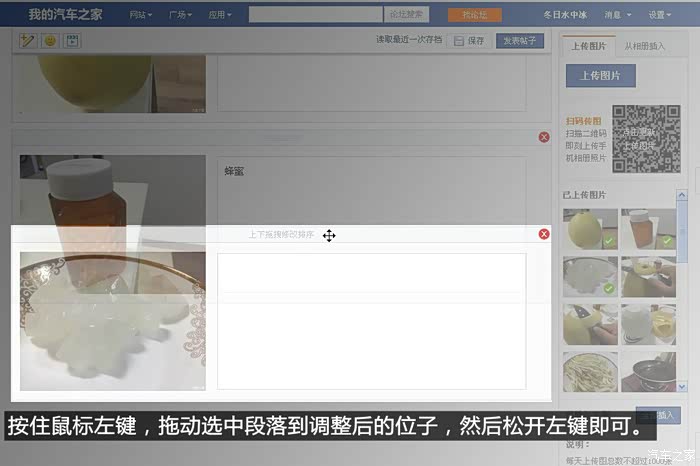The width and height of the screenshot is (700, 466).
Task: Delete the dragged paragraph with red X
Action: (544, 234)
